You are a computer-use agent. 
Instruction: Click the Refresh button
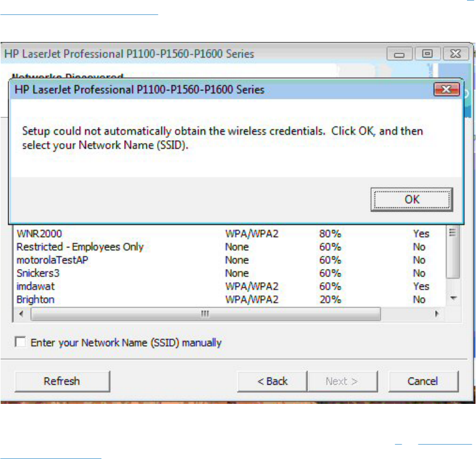point(62,381)
